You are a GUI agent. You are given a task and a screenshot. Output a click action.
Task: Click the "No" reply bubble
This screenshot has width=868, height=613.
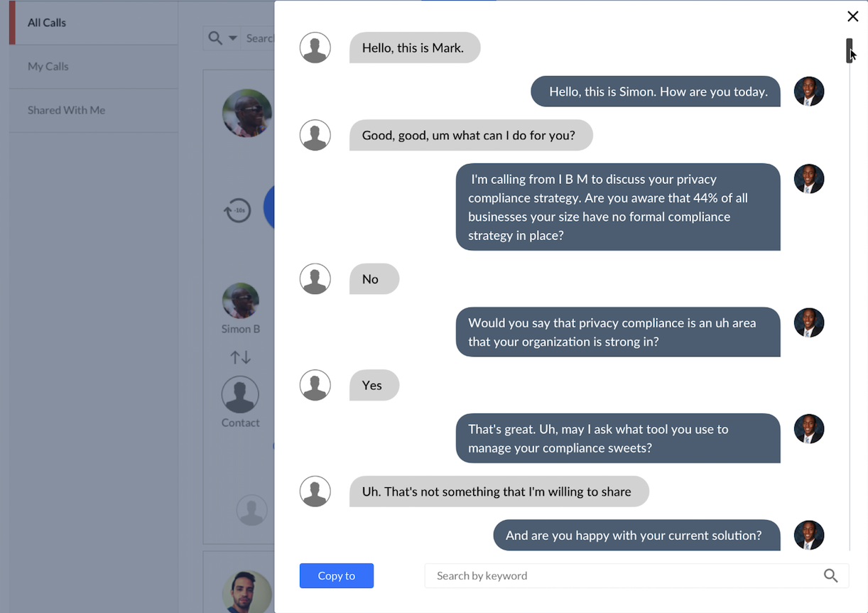coord(374,279)
